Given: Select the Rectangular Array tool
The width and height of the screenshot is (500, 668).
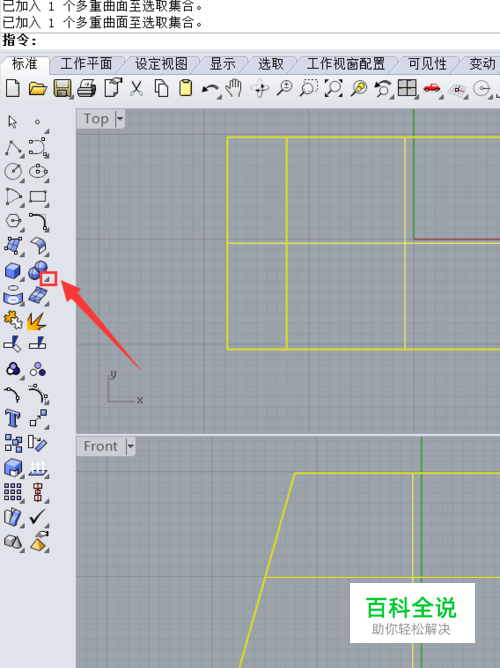Looking at the screenshot, I should 13,492.
